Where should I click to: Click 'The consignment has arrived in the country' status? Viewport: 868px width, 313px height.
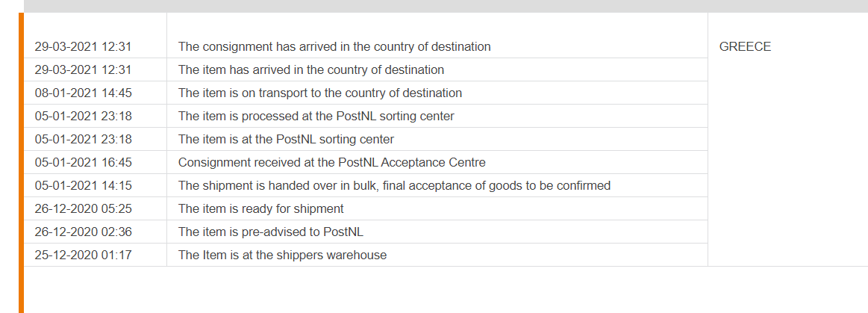[334, 46]
